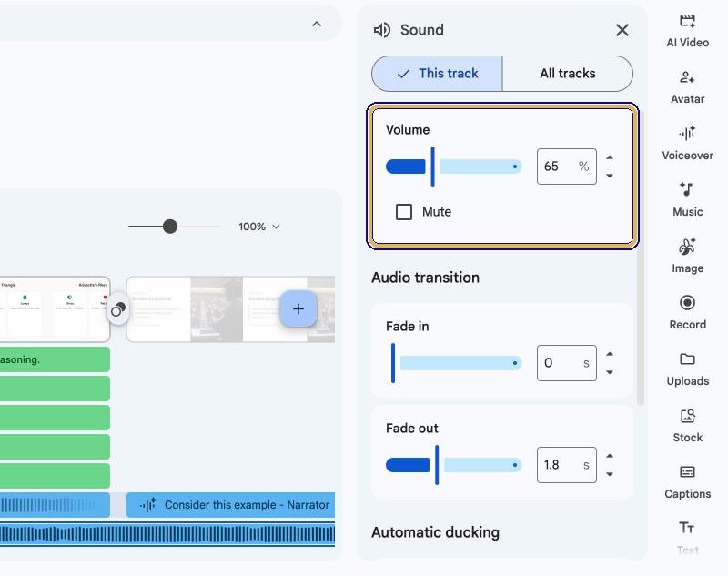The width and height of the screenshot is (728, 576).
Task: Select the voiceover waveform clip left of Narrator
Action: [x=55, y=505]
